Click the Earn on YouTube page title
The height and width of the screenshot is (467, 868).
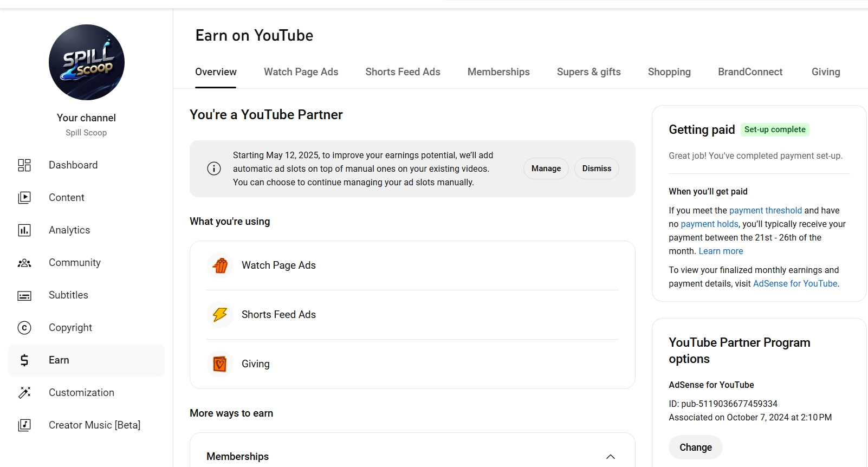click(x=254, y=35)
